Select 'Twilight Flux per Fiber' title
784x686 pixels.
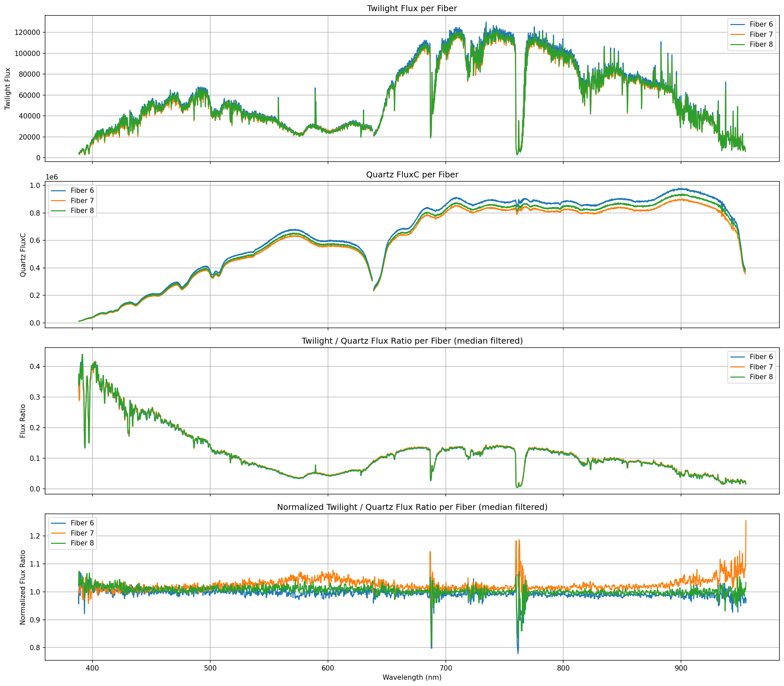(412, 9)
